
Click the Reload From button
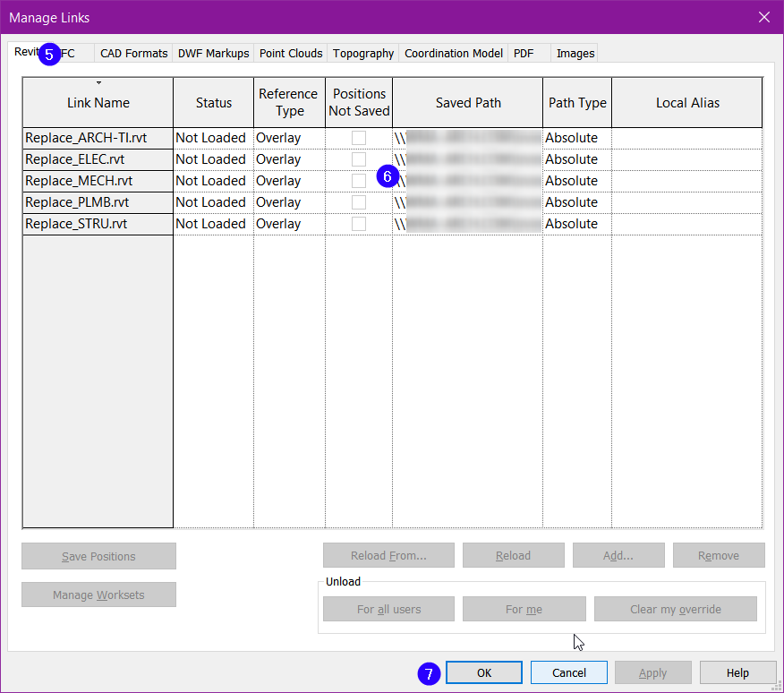click(388, 555)
